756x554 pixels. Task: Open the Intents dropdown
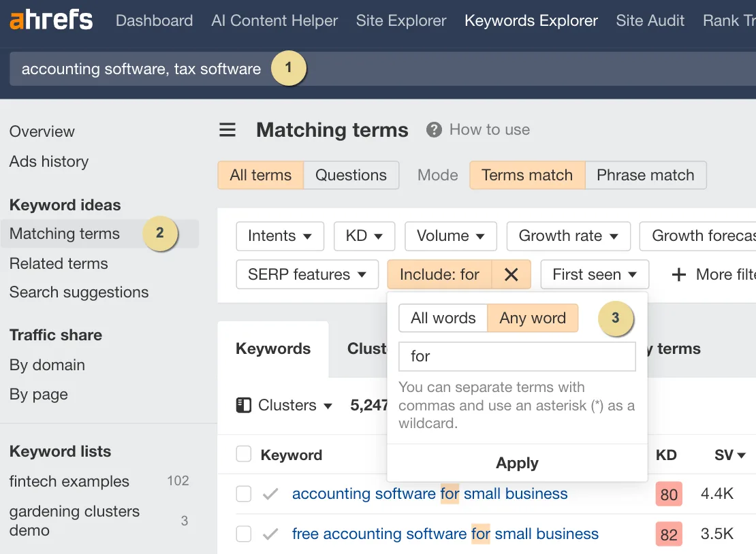click(x=280, y=236)
